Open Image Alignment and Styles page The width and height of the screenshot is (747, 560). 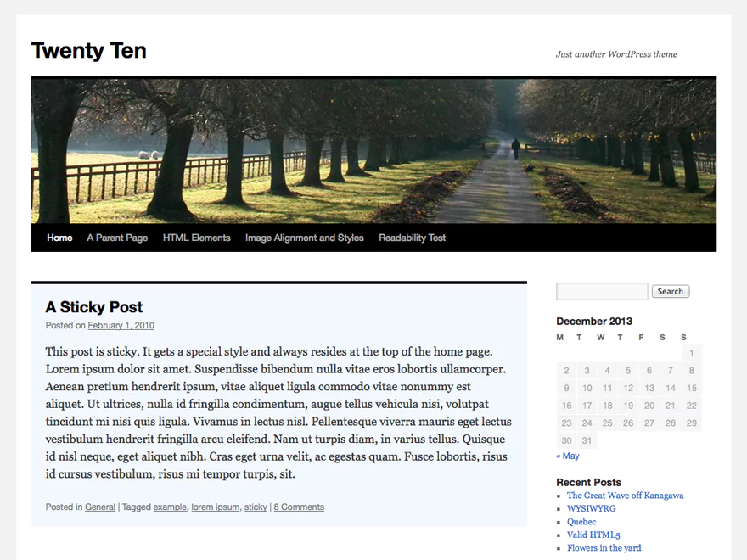point(304,238)
